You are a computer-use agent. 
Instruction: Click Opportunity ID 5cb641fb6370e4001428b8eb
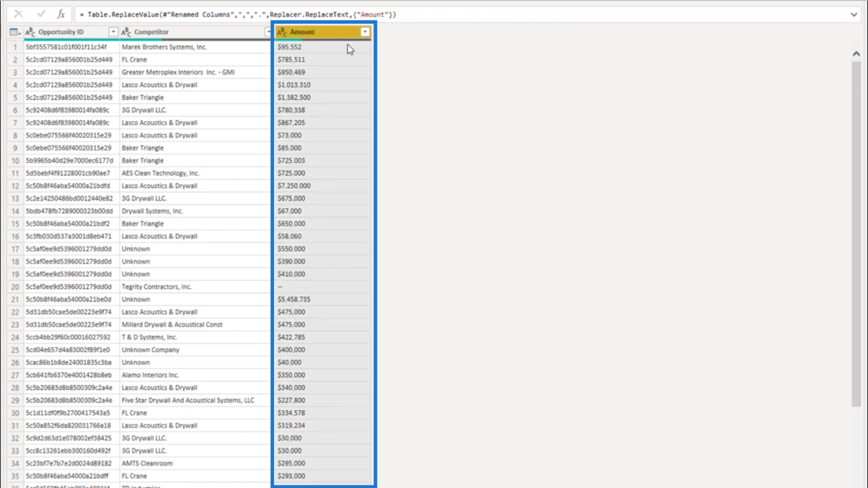tap(69, 375)
